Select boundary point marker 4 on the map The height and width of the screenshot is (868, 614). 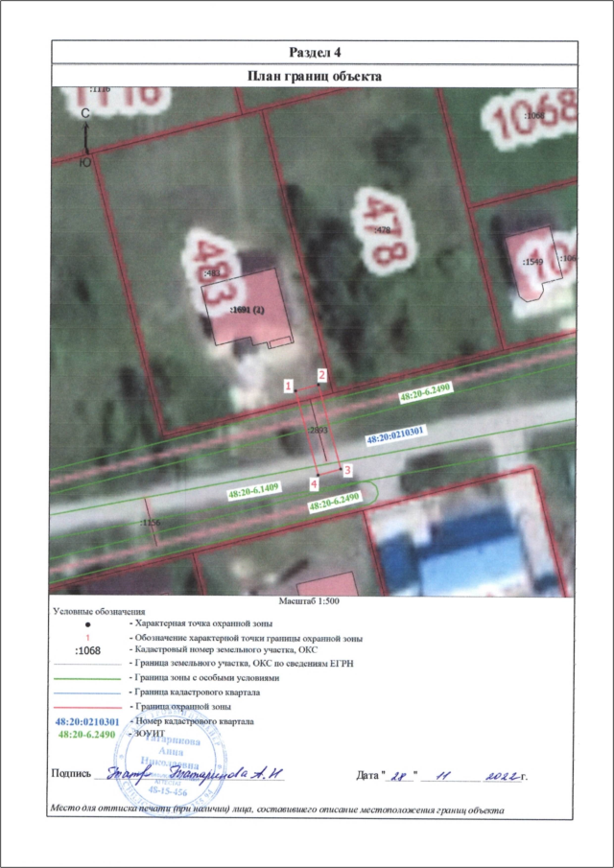tap(315, 484)
